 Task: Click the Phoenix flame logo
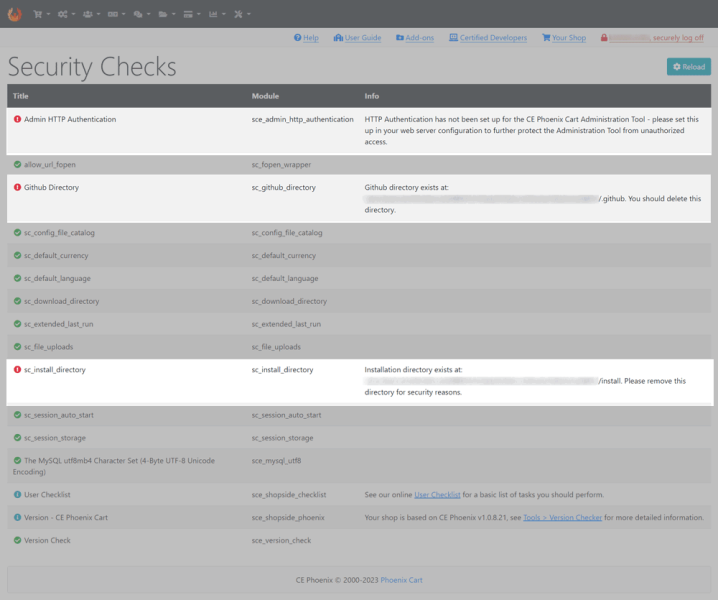click(15, 14)
